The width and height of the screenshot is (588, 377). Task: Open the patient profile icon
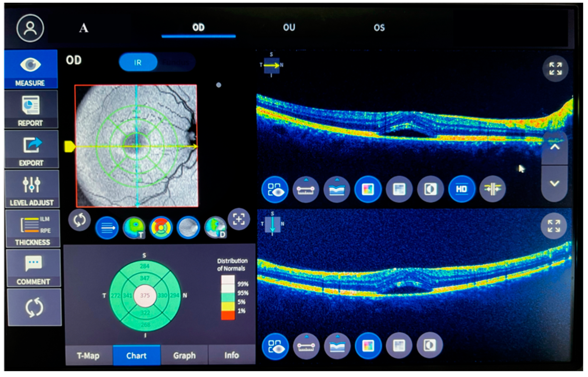[x=30, y=28]
